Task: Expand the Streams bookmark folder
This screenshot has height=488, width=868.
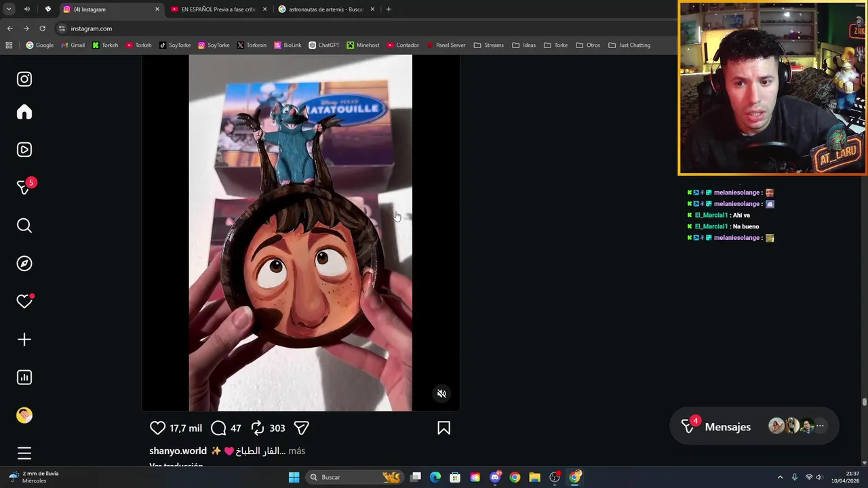Action: [489, 45]
